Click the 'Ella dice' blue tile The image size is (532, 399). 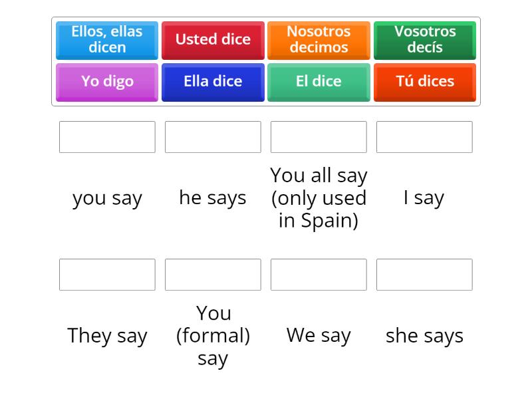(213, 82)
